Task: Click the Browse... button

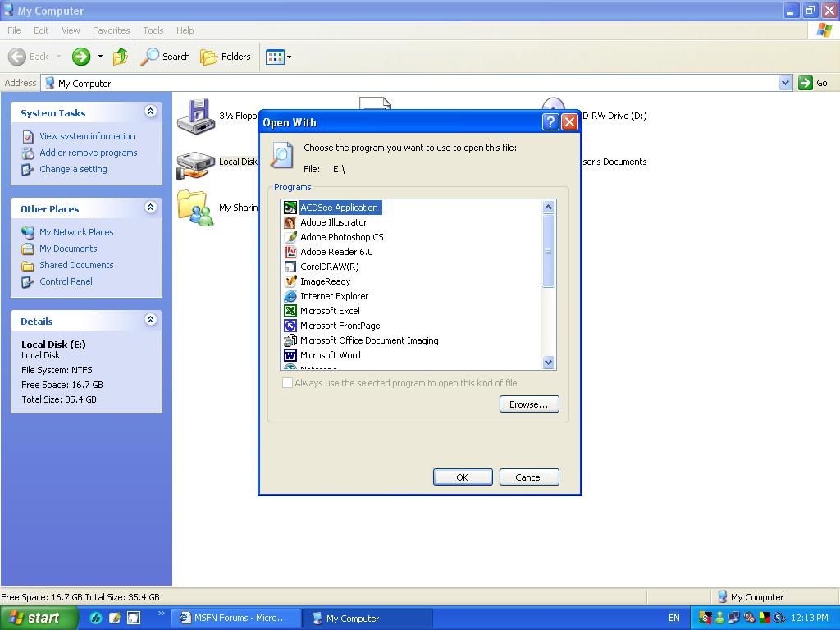Action: click(529, 404)
